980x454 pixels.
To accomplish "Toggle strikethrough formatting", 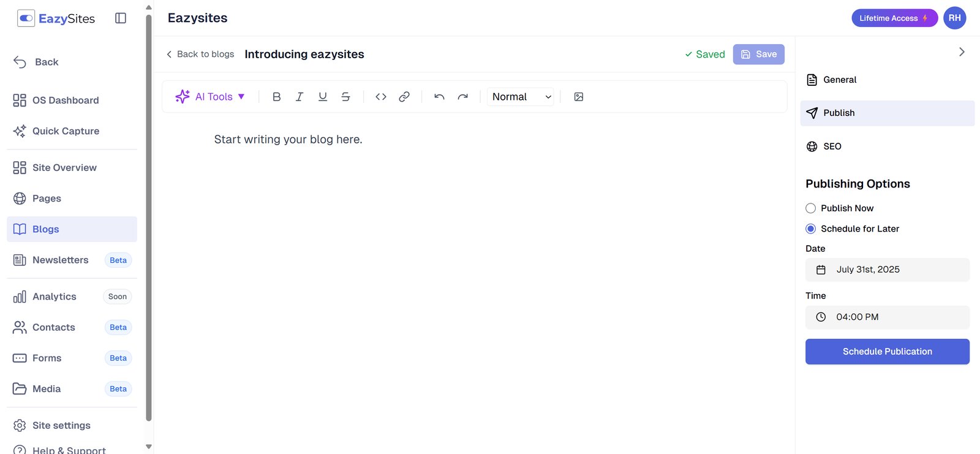I will [345, 97].
